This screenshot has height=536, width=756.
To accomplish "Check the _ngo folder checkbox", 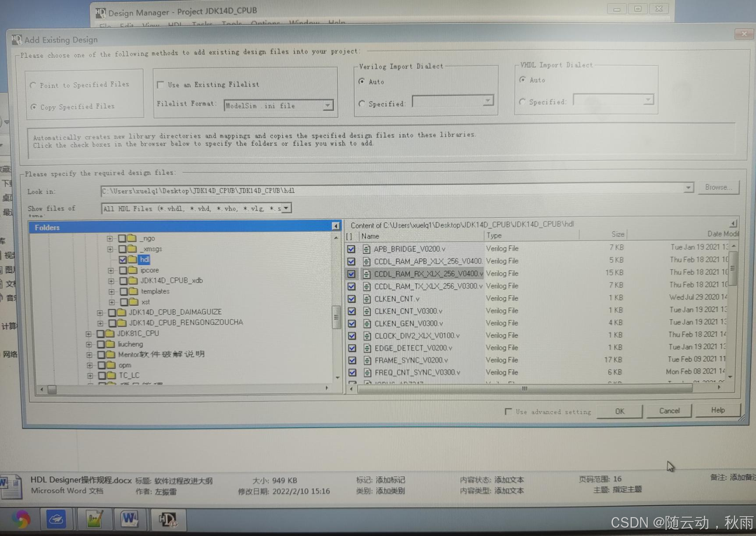I will point(122,239).
